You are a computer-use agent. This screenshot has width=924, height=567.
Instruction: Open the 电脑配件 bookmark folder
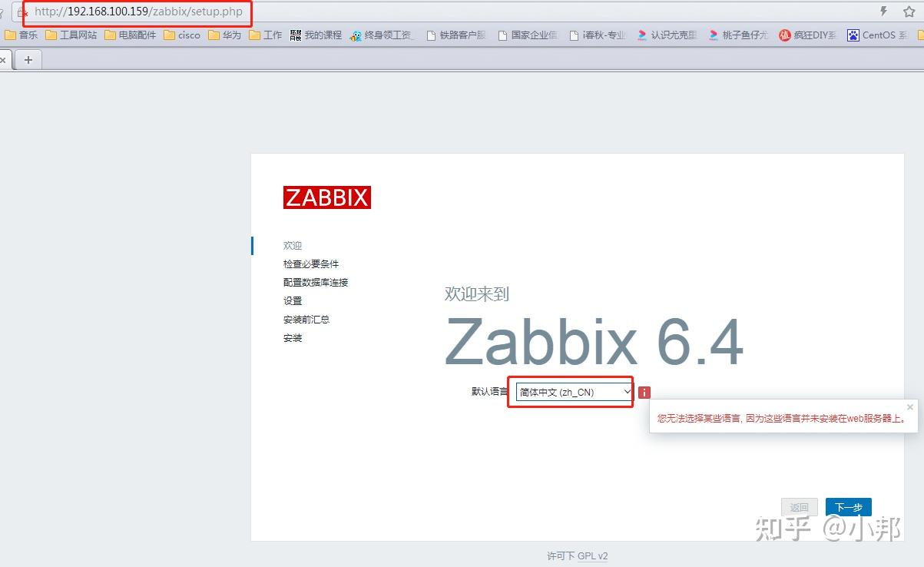point(131,35)
